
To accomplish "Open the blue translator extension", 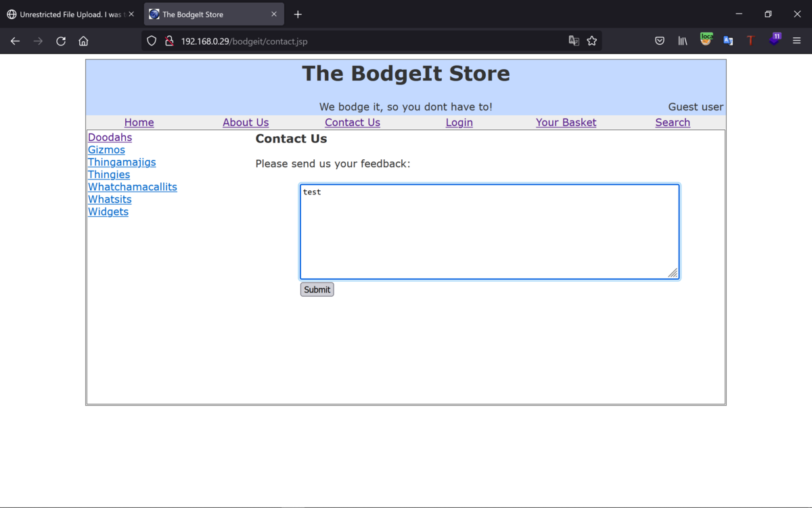I will [x=728, y=41].
